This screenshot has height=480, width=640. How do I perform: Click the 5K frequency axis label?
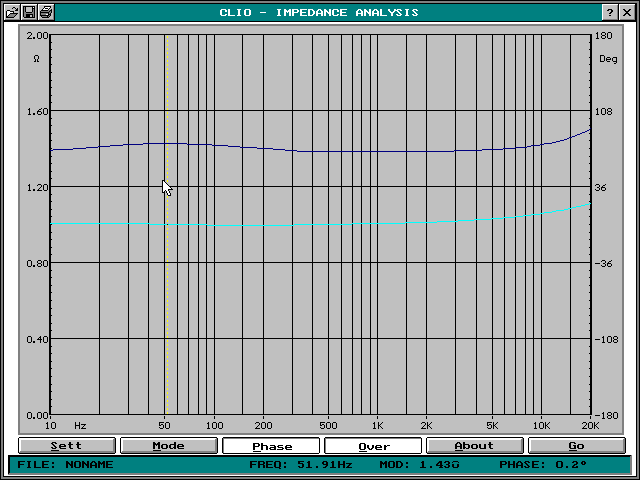[x=492, y=426]
